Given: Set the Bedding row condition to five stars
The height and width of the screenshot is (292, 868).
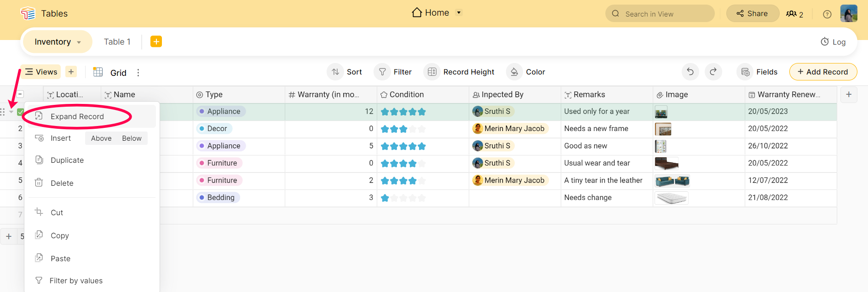Looking at the screenshot, I should (x=421, y=198).
